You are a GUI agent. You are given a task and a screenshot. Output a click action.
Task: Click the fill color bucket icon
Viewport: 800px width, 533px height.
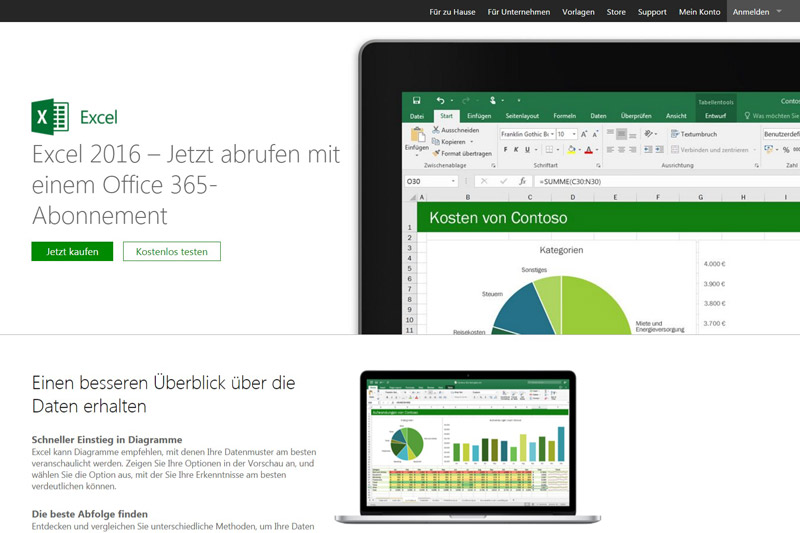point(571,149)
